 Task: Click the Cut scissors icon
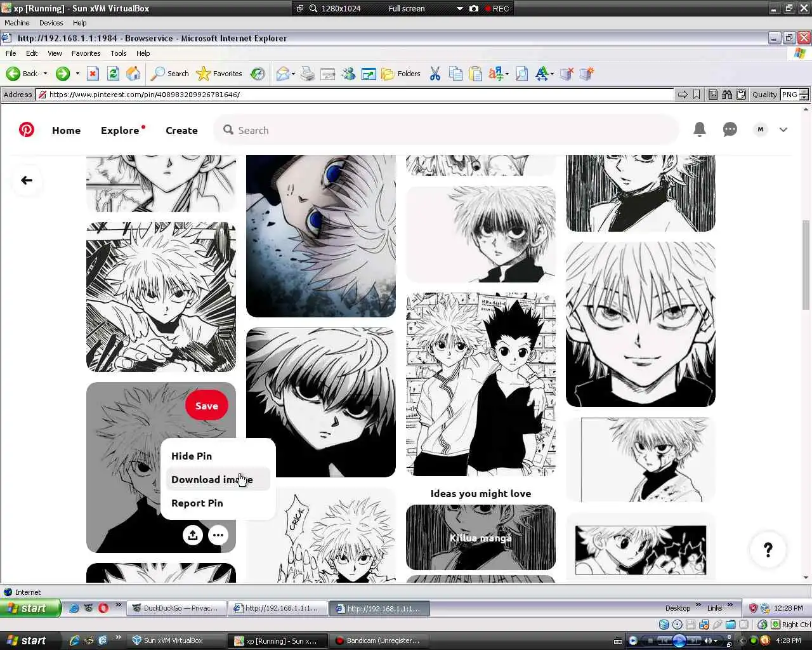[435, 74]
